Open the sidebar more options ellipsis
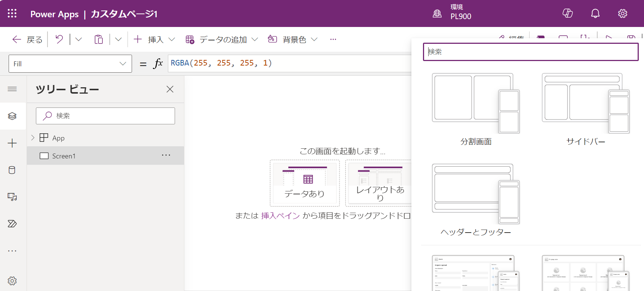Image resolution: width=644 pixels, height=291 pixels. coord(12,251)
